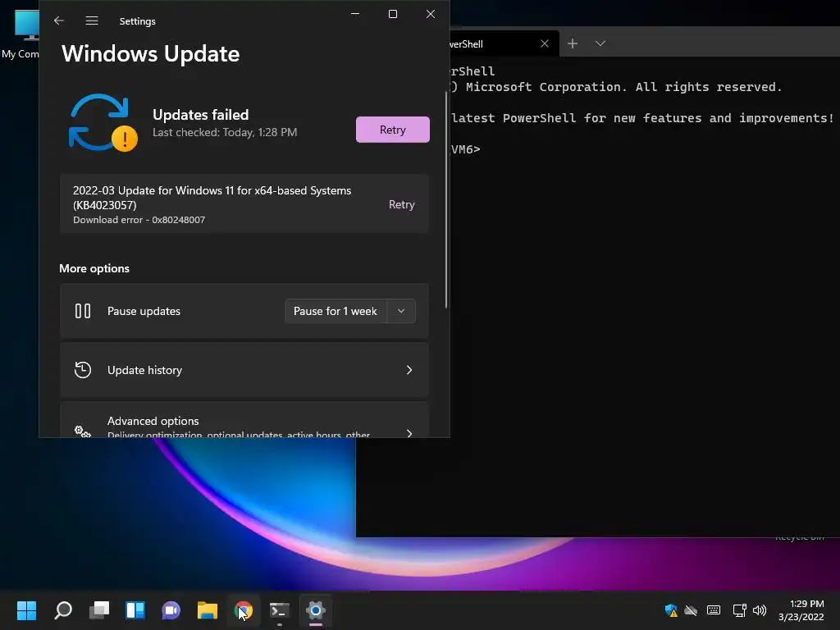
Task: Click the Updates failed sync status icon
Action: [103, 123]
